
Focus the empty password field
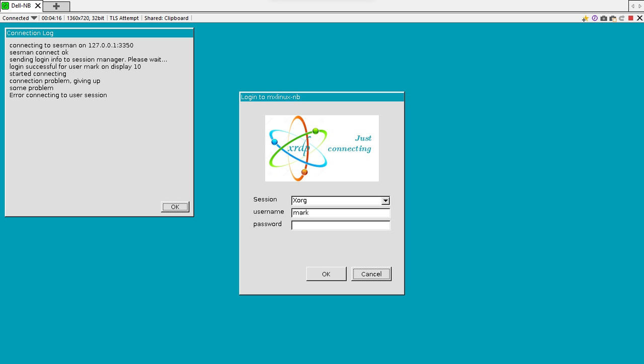pyautogui.click(x=341, y=225)
